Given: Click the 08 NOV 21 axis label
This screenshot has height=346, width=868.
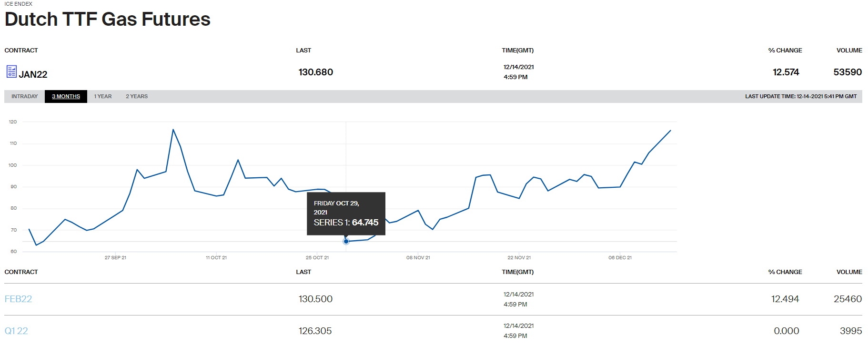Looking at the screenshot, I should [418, 258].
